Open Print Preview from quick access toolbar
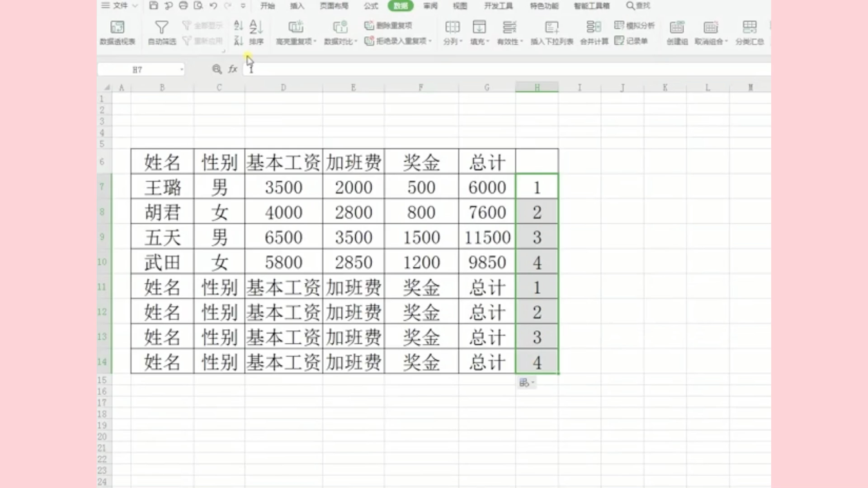 pyautogui.click(x=198, y=5)
